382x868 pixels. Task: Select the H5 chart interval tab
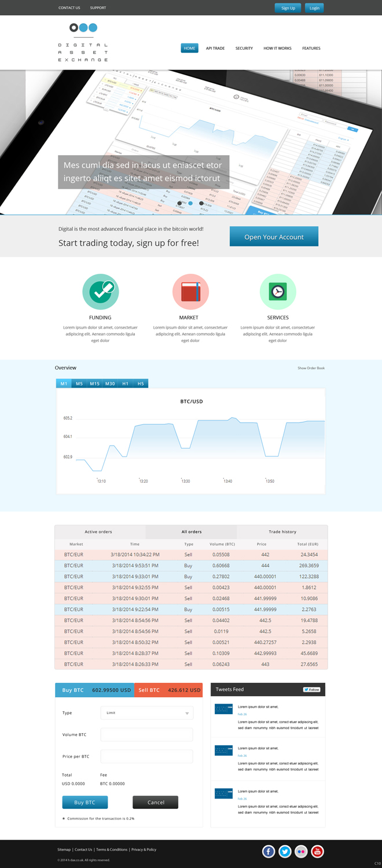(141, 384)
